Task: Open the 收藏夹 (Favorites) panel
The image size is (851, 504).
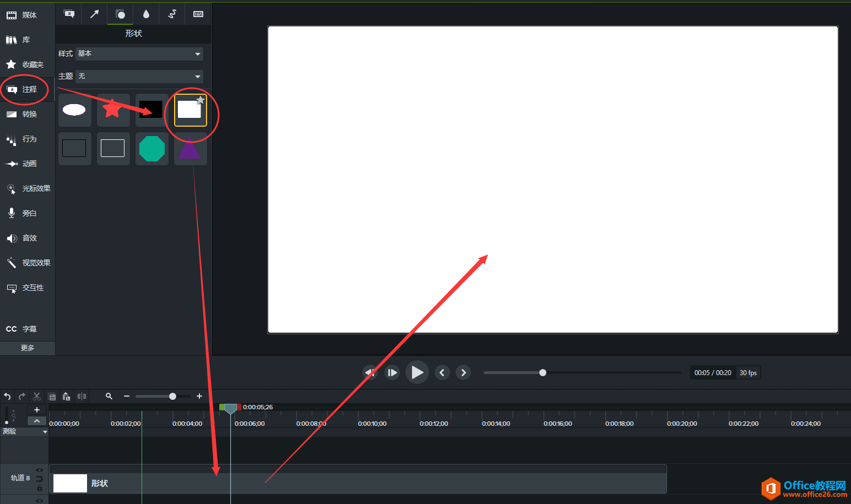Action: [x=28, y=64]
